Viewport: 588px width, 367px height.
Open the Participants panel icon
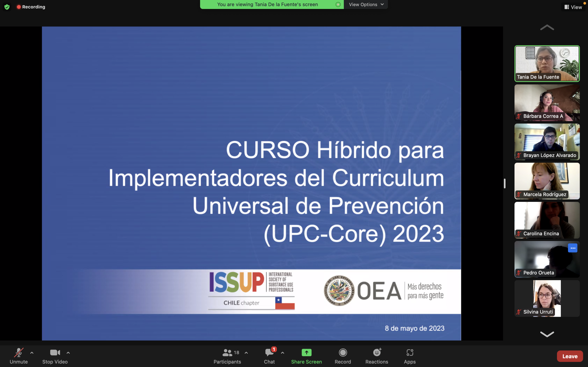227,353
